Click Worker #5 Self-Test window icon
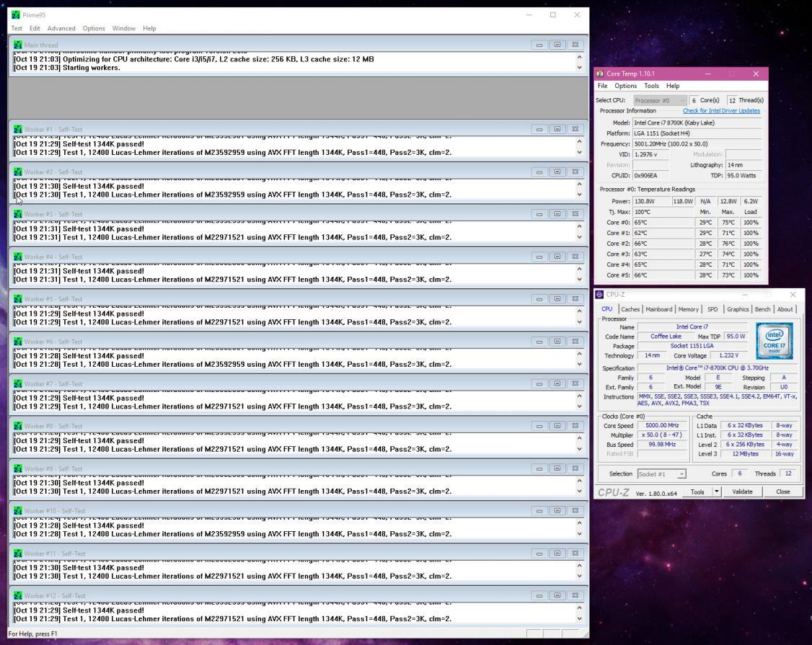812x645 pixels. [x=18, y=299]
